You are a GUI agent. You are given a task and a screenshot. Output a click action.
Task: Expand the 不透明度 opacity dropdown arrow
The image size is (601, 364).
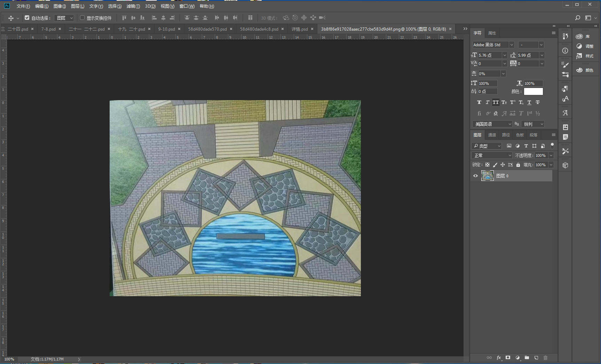click(x=551, y=155)
